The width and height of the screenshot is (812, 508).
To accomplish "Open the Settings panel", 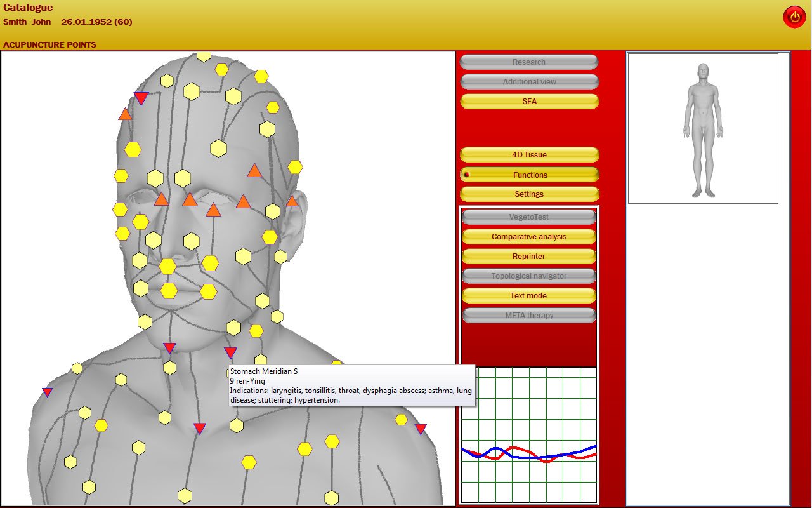I will click(x=529, y=194).
